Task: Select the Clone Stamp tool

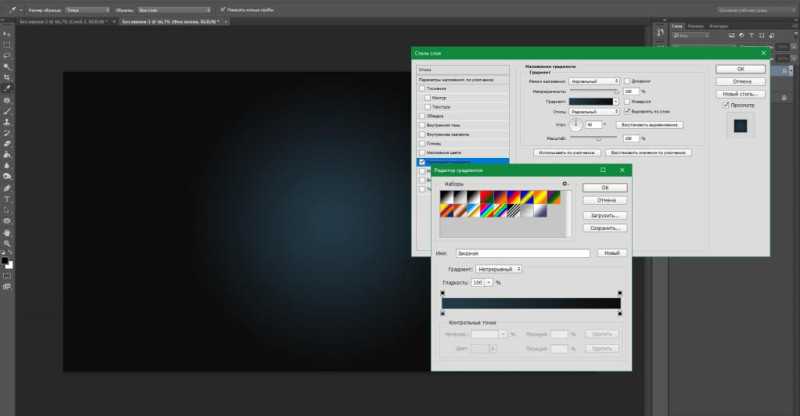Action: [x=7, y=122]
